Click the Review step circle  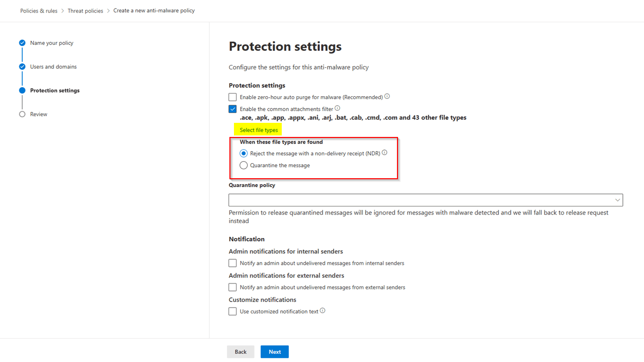pos(22,114)
